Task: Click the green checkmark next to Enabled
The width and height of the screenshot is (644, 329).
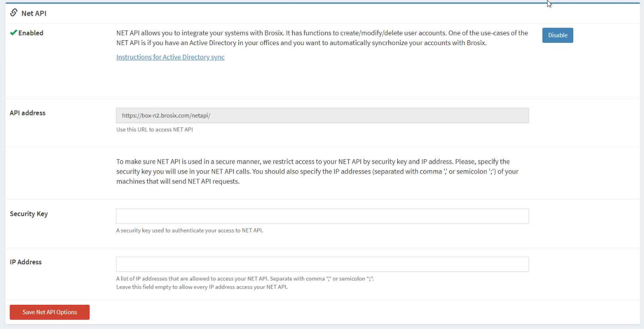Action: coord(13,33)
